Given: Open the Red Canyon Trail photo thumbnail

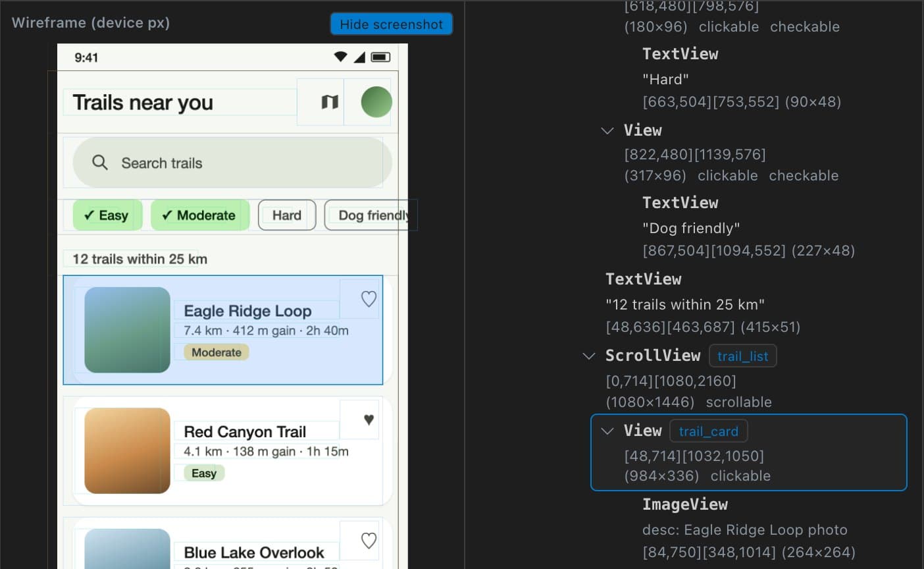Looking at the screenshot, I should [127, 450].
